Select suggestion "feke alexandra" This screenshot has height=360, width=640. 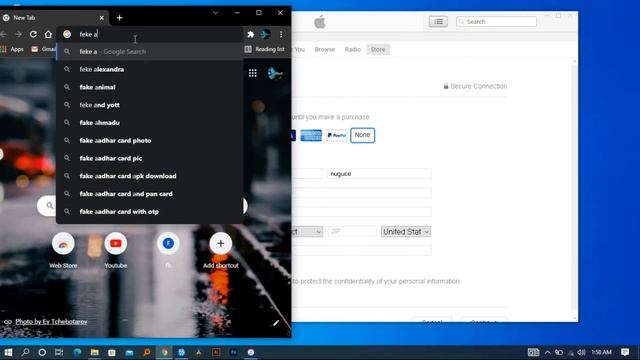tap(150, 69)
